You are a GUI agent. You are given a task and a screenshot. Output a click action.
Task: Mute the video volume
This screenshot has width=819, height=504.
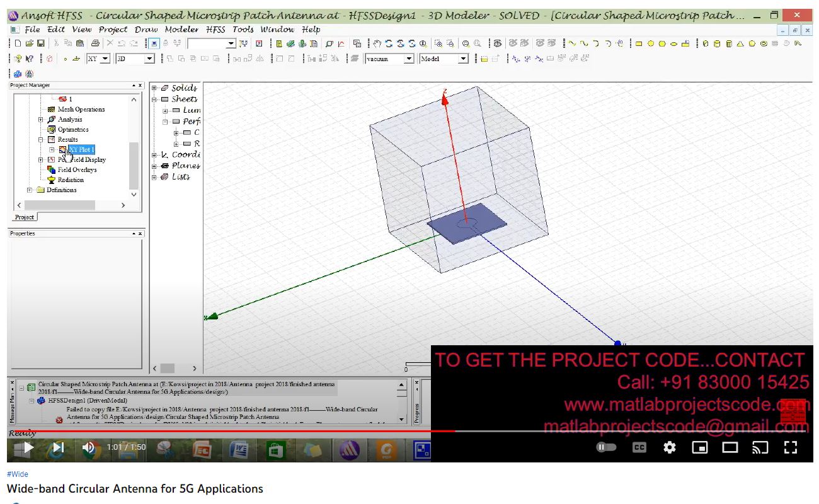coord(89,447)
